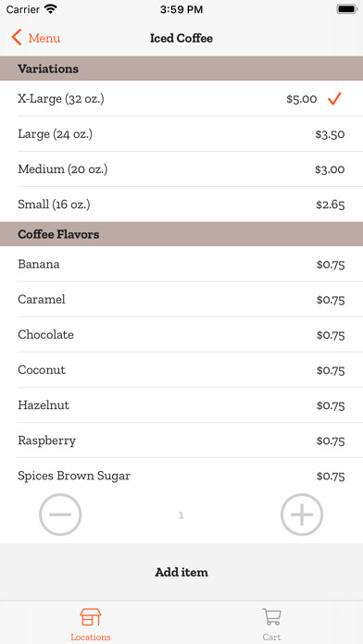Select the X-Large (32 oz.) variation
This screenshot has height=644, width=363.
tap(181, 99)
